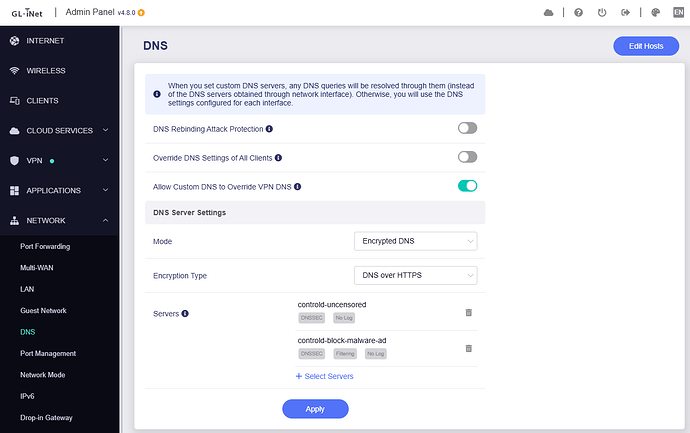The image size is (690, 433).
Task: Click info icon next to Servers label
Action: [185, 313]
